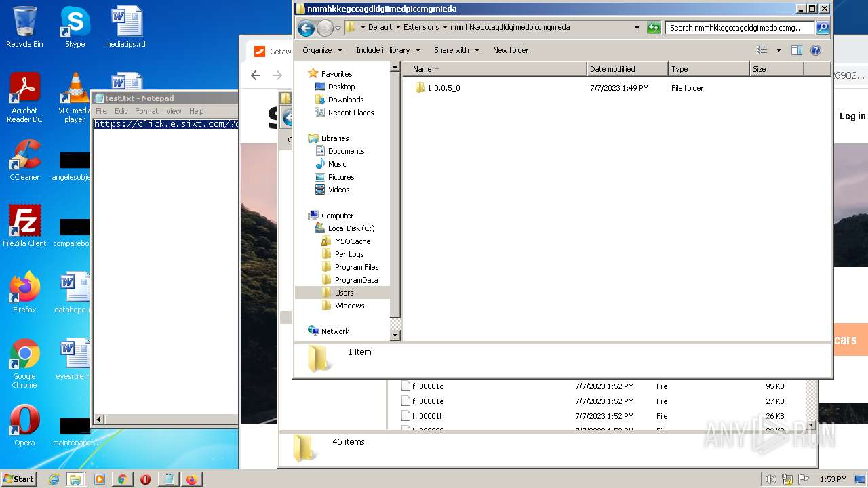This screenshot has width=868, height=488.
Task: Open Acrobat Reader DC shortcut
Action: pyautogui.click(x=24, y=98)
